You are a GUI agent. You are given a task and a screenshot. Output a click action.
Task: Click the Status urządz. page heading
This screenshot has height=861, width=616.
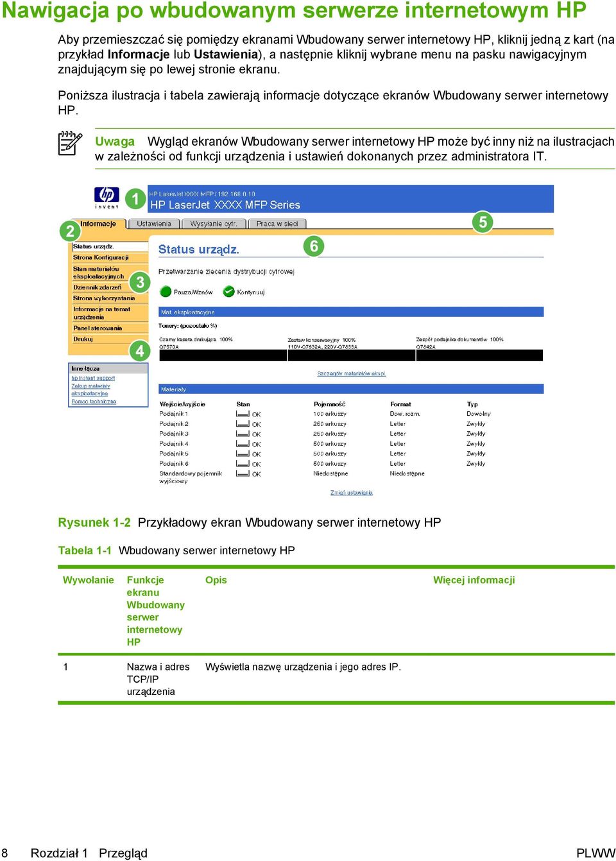[198, 250]
